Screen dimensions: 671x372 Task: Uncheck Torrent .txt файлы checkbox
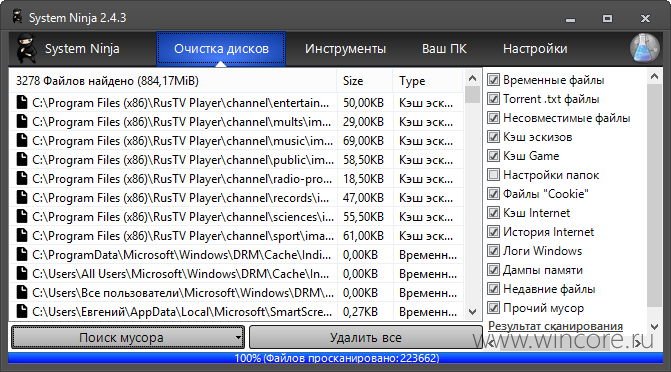pos(493,99)
